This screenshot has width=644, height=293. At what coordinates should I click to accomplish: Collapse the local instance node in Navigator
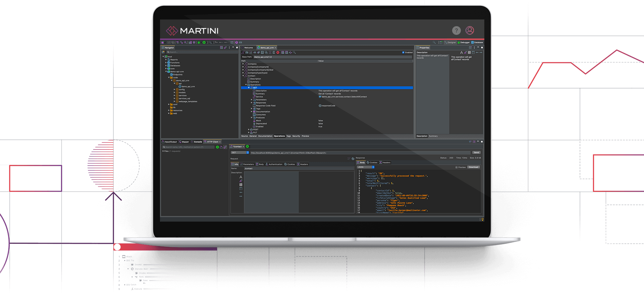[x=163, y=57]
